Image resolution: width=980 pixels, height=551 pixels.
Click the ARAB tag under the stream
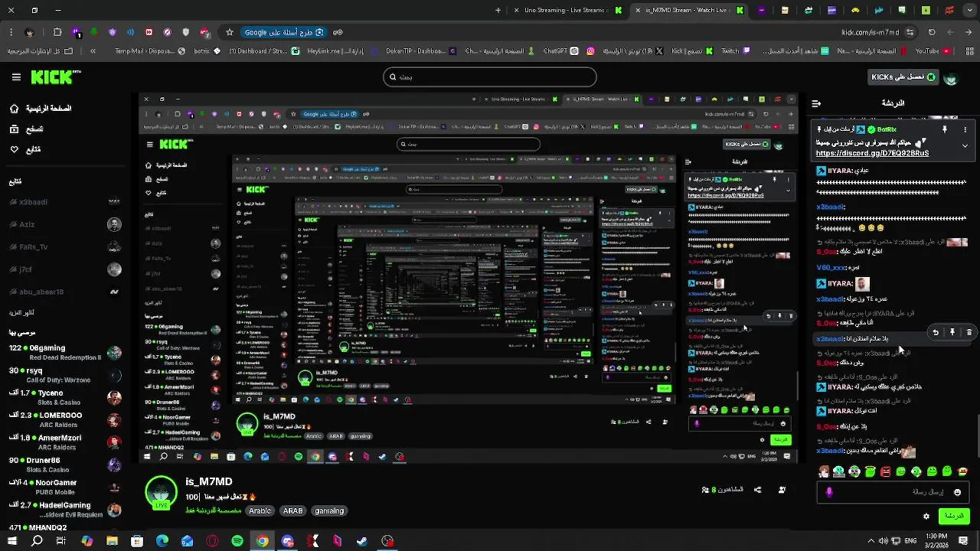tap(293, 510)
